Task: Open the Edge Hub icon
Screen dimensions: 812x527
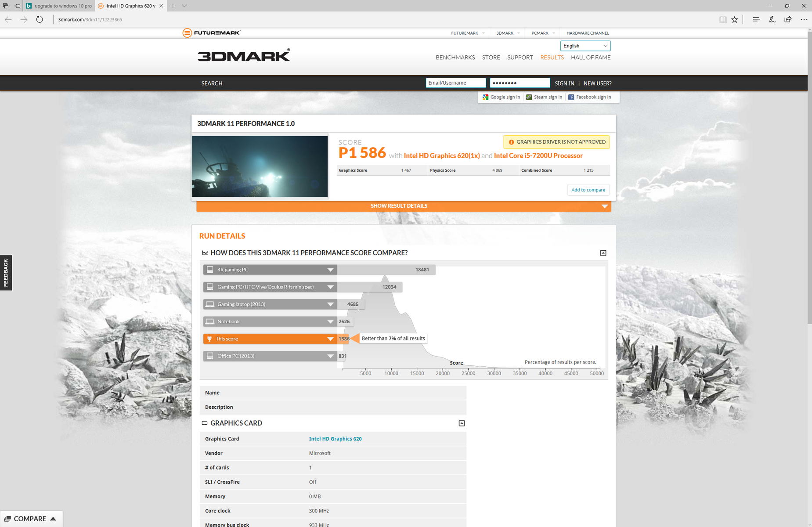Action: (x=756, y=19)
